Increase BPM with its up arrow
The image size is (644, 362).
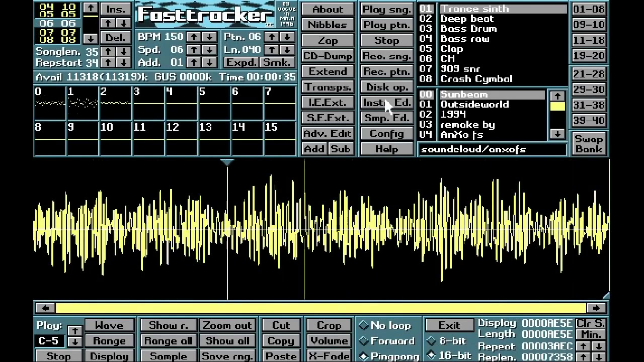coord(194,37)
